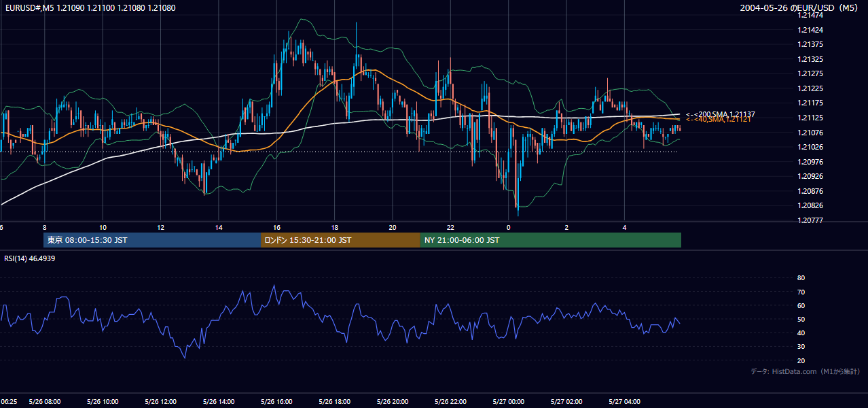The width and height of the screenshot is (868, 408).
Task: Click the RSI(14) 46.4939 indicator label
Action: (30, 258)
